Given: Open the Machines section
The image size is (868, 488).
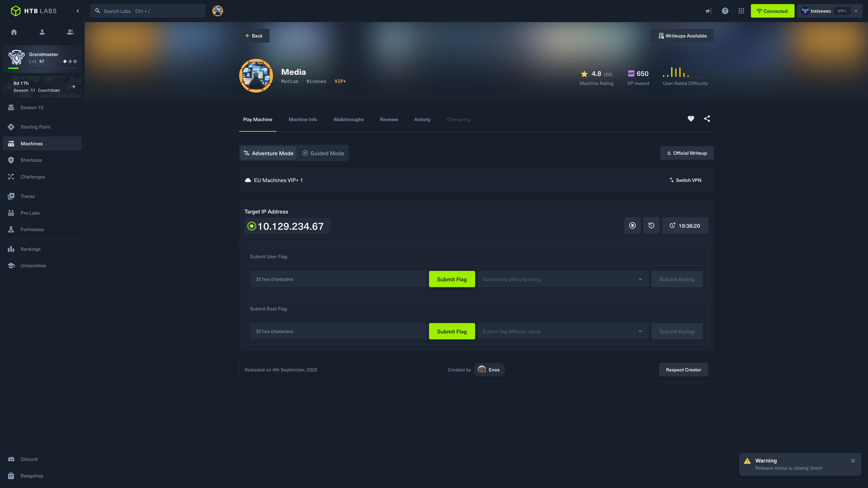Looking at the screenshot, I should click(x=42, y=144).
